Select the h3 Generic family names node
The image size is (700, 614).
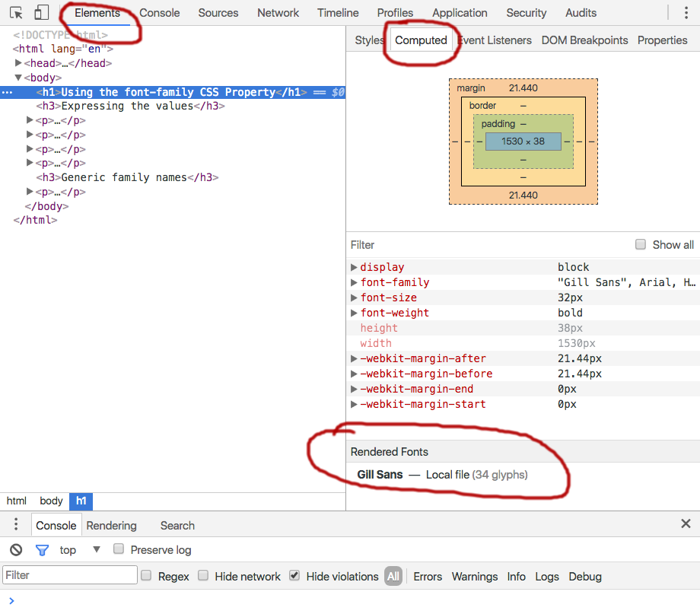(x=127, y=177)
